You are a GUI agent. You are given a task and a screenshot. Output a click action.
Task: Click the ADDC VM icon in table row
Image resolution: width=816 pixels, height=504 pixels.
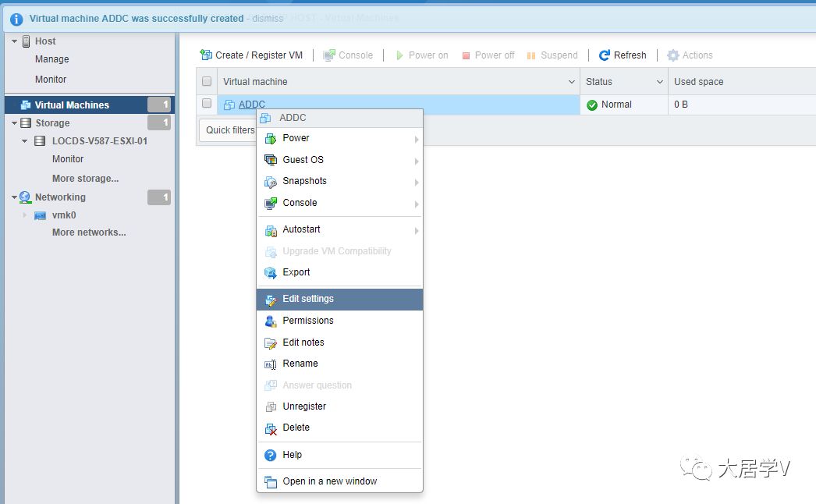tap(229, 105)
